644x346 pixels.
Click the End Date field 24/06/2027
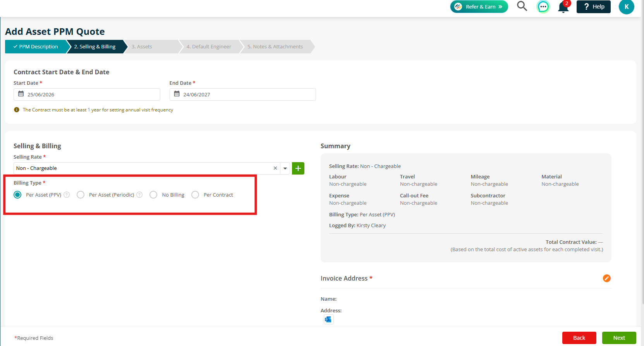(x=242, y=94)
